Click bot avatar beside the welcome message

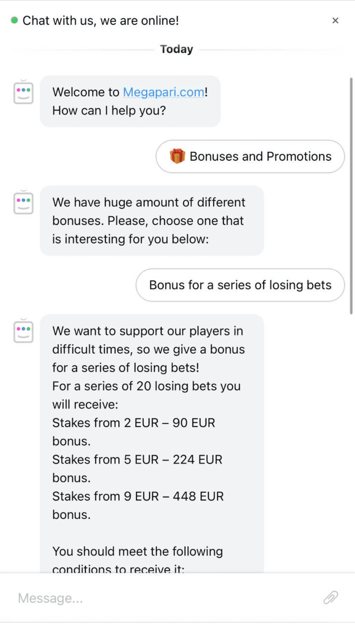pyautogui.click(x=24, y=92)
